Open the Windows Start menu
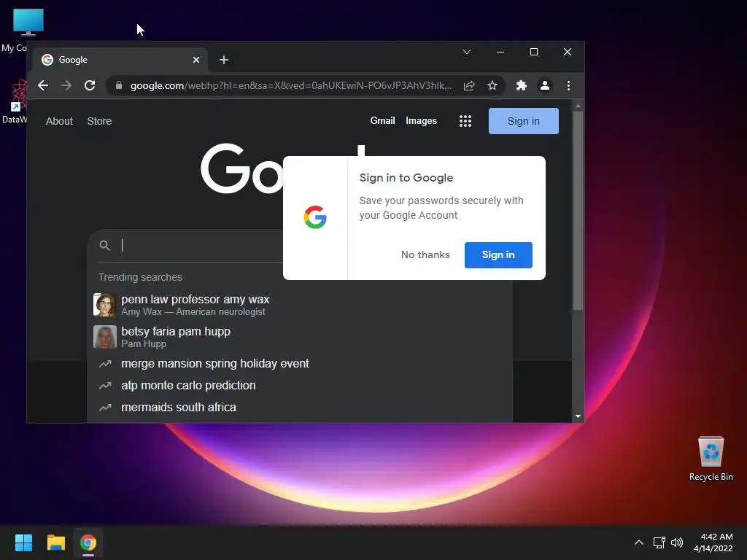This screenshot has height=560, width=747. point(23,542)
